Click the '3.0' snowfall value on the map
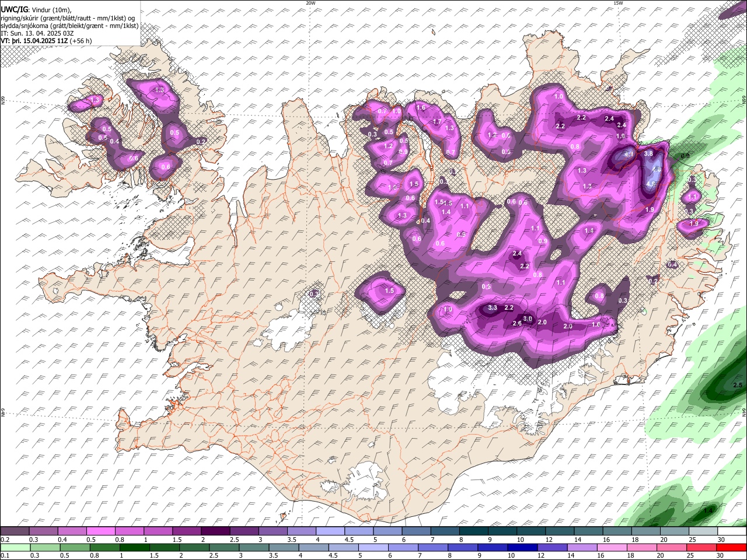The width and height of the screenshot is (747, 560). [x=528, y=318]
